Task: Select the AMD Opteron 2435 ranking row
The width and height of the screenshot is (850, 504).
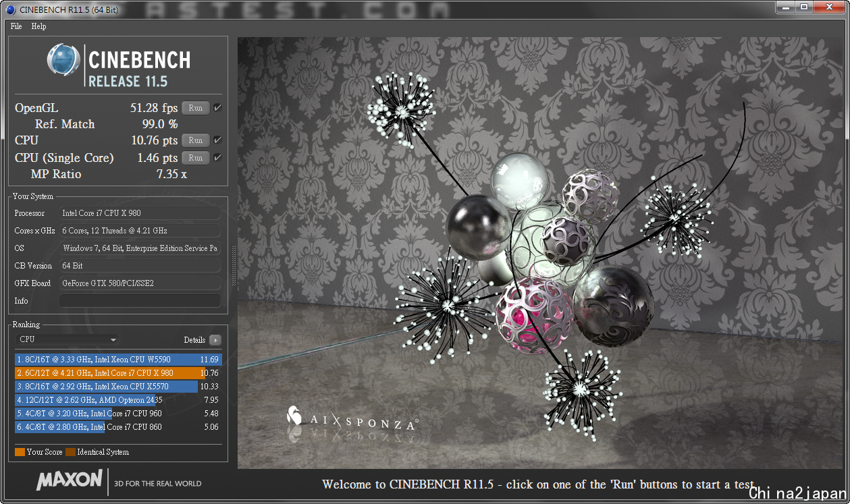Action: (118, 400)
